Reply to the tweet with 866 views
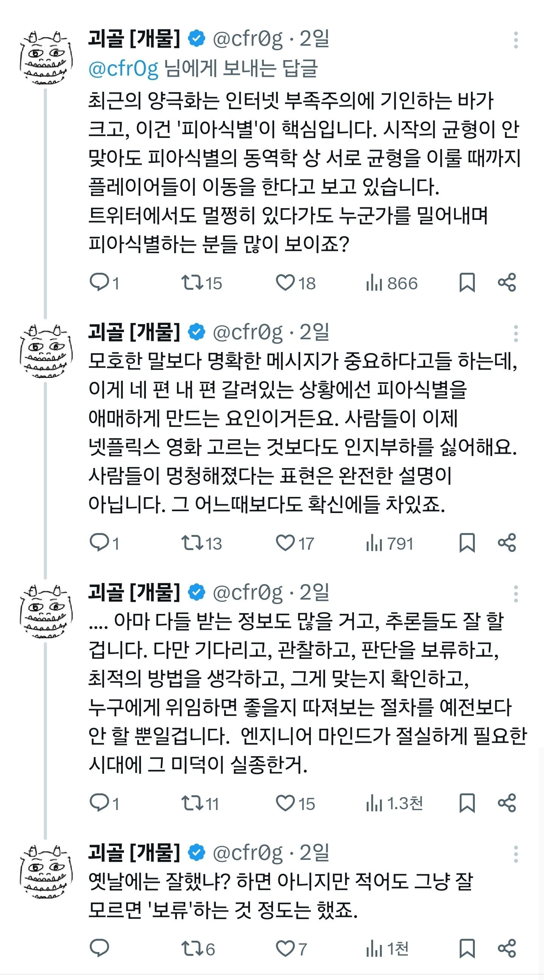 [99, 283]
